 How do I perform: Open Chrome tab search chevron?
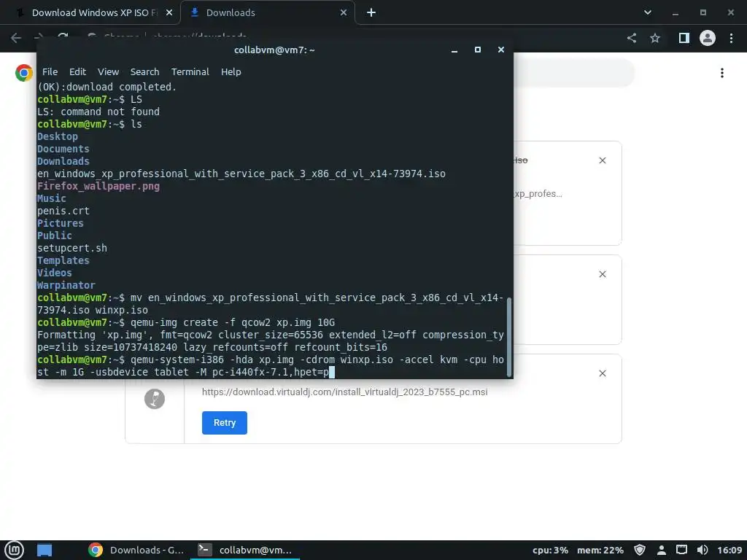pyautogui.click(x=648, y=13)
